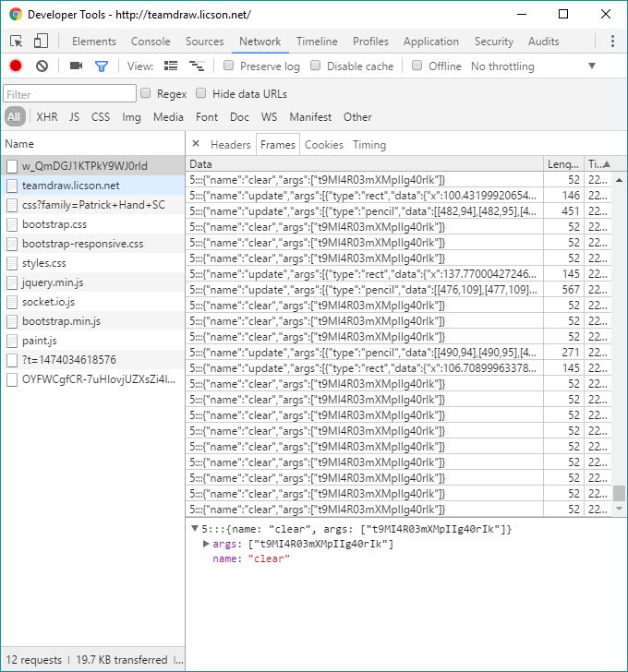Toggle the filter funnel icon
628x672 pixels.
[102, 66]
